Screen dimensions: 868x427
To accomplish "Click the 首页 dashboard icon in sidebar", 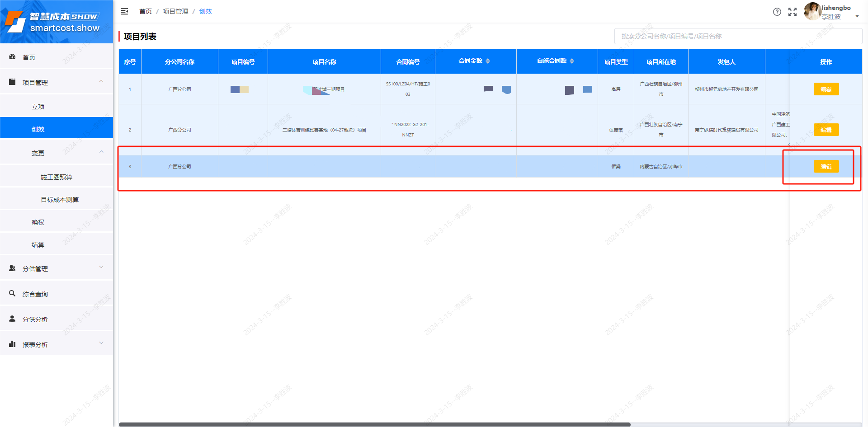I will click(x=12, y=57).
